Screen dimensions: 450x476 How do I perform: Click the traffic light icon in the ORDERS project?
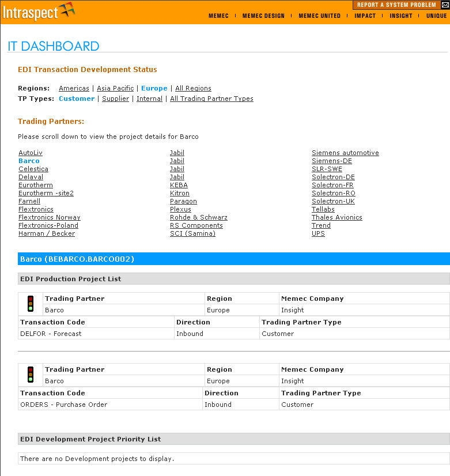click(31, 375)
